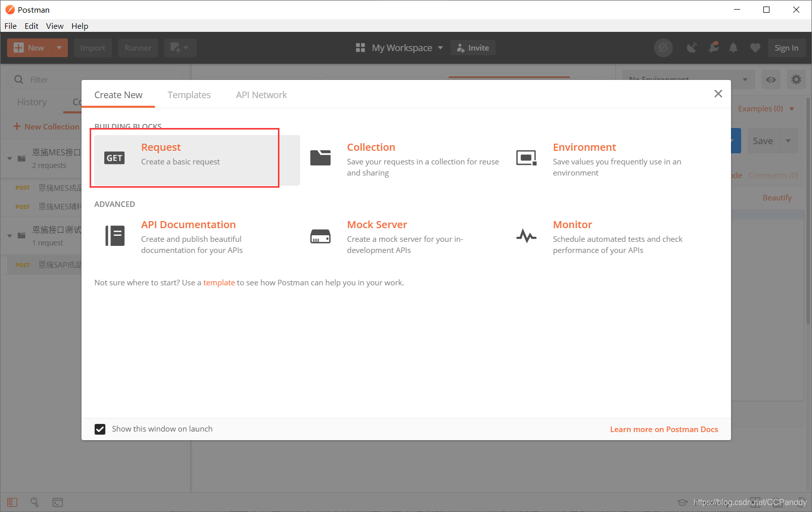Click the template link in the hint text
The height and width of the screenshot is (512, 812).
pos(219,282)
